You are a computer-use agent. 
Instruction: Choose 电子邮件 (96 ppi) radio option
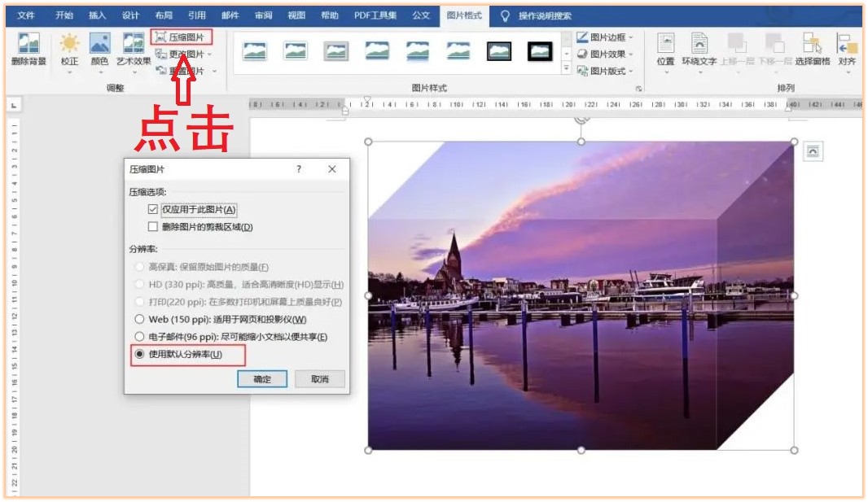click(x=140, y=337)
